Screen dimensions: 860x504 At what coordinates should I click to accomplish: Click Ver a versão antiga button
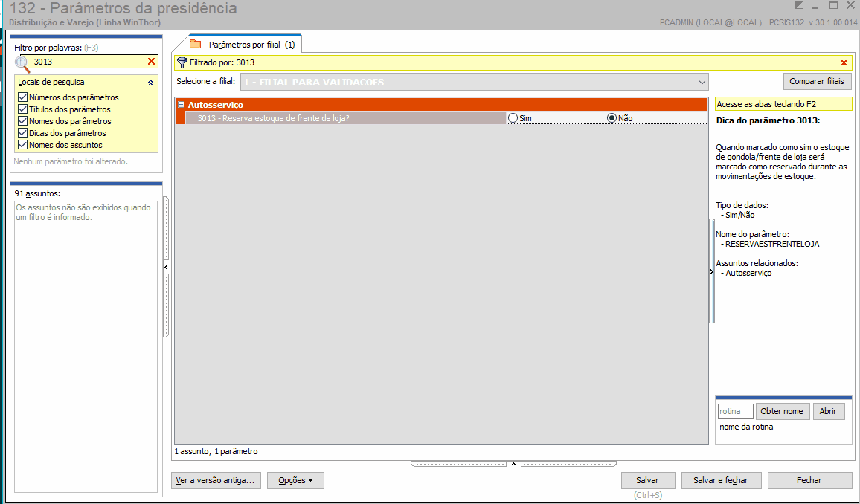pyautogui.click(x=216, y=480)
